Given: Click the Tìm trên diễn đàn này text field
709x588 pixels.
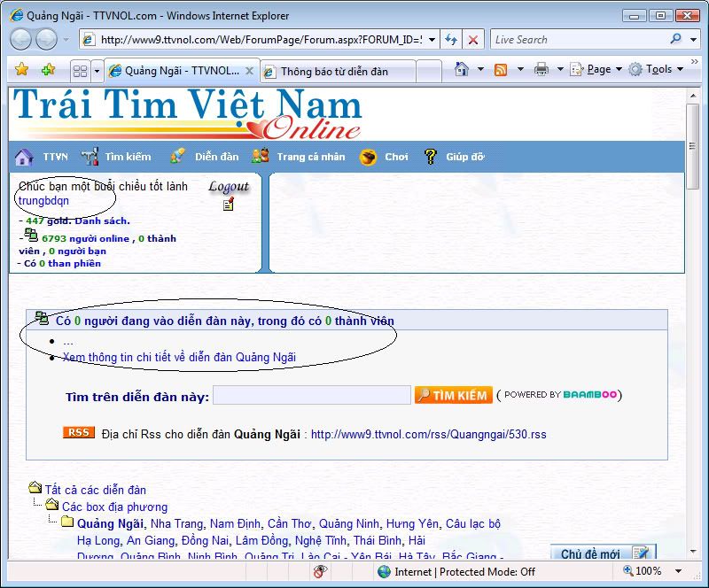Looking at the screenshot, I should pyautogui.click(x=312, y=395).
